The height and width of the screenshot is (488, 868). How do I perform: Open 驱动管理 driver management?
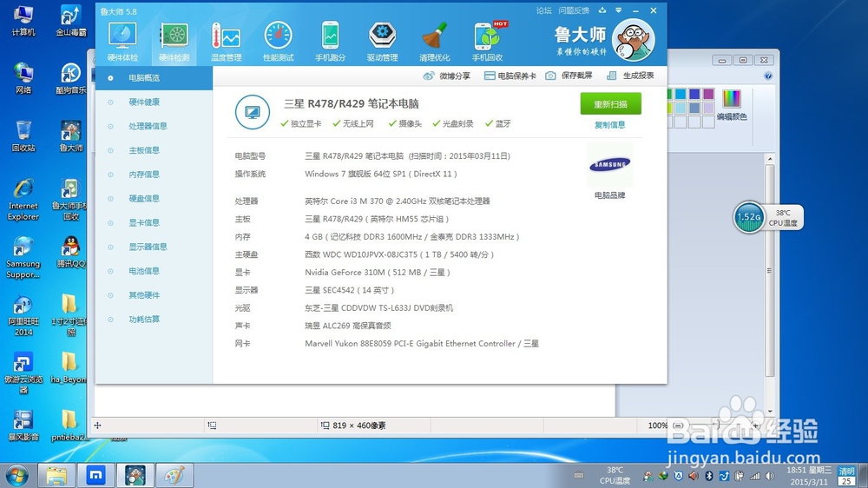pos(382,42)
